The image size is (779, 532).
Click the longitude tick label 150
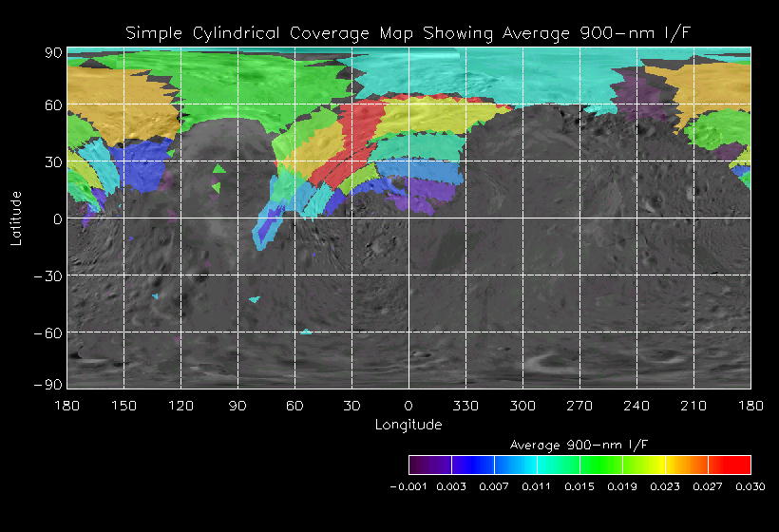click(x=123, y=406)
